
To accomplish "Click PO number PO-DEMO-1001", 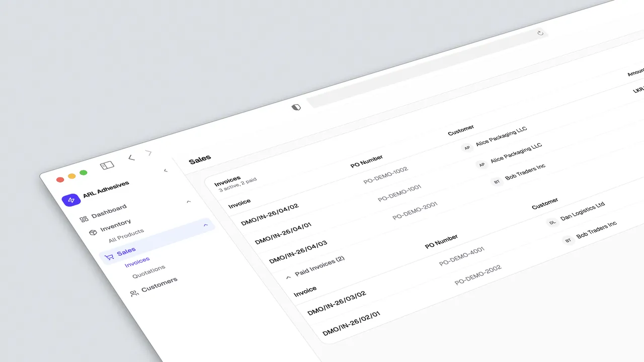I will (x=399, y=193).
